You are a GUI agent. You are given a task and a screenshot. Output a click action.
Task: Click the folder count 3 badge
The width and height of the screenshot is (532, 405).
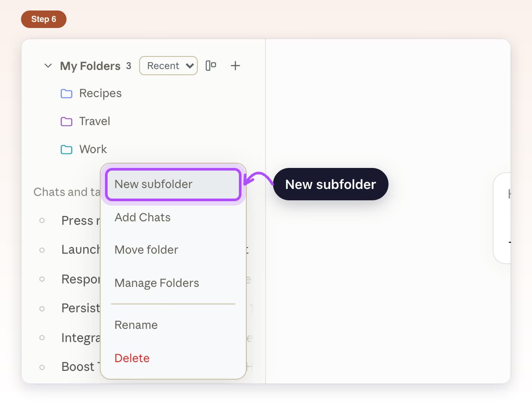129,66
